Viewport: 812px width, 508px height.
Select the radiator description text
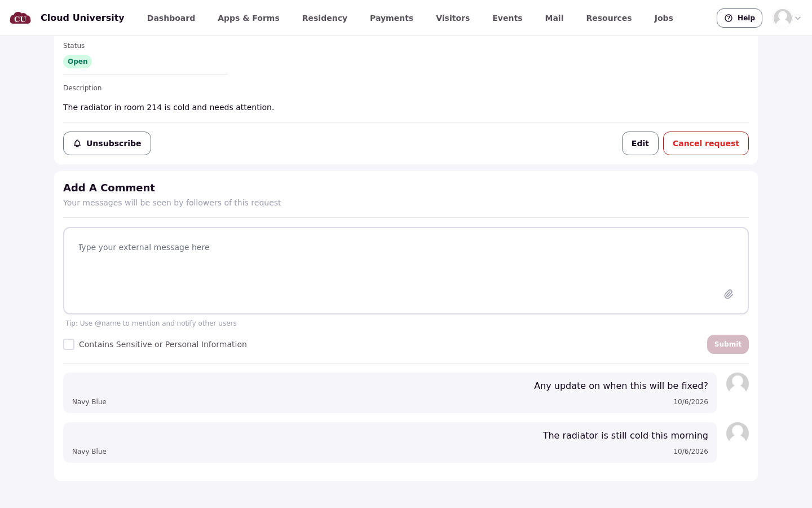pos(169,107)
